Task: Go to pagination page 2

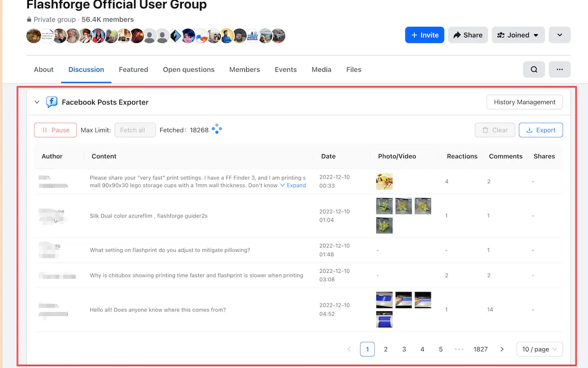Action: [x=386, y=349]
